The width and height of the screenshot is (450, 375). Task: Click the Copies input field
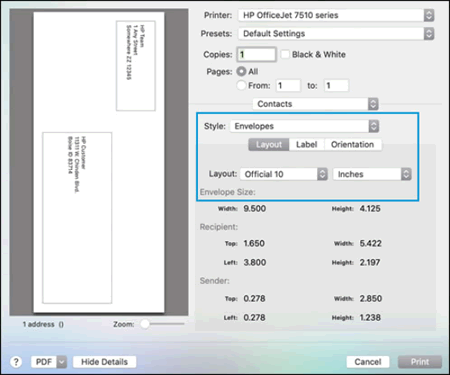256,55
